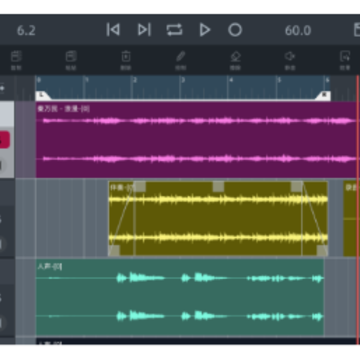Select the speaker Mute tool
This screenshot has width=360, height=360.
[x=290, y=60]
